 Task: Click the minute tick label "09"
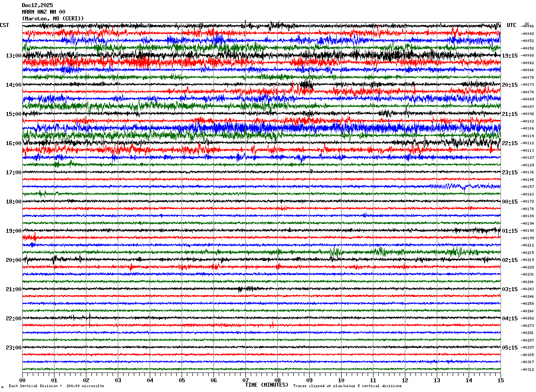point(309,380)
